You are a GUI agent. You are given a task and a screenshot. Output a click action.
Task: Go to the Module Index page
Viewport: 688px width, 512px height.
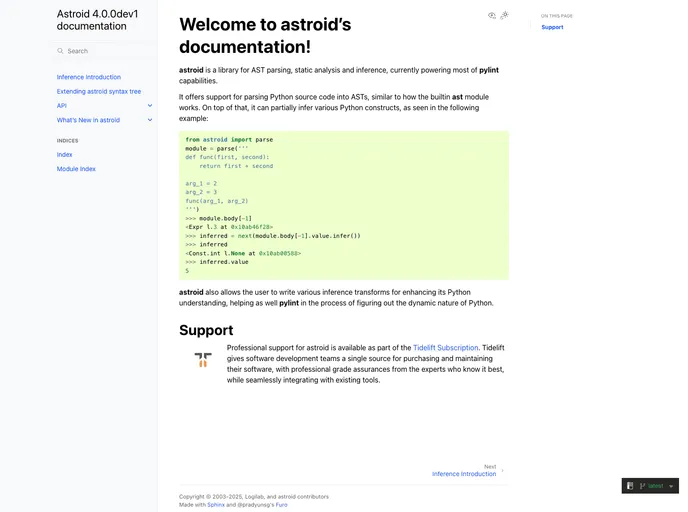[x=76, y=169]
